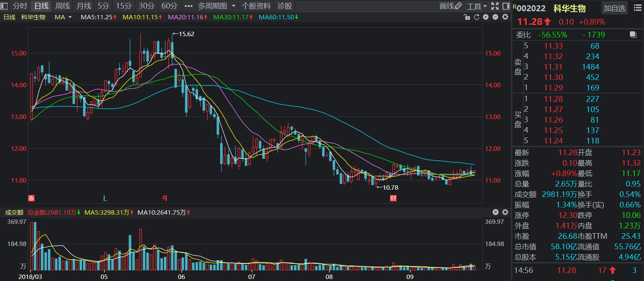Screen dimensions: 644x281
Task: Click the chart lock icon
Action: pyautogui.click(x=467, y=17)
